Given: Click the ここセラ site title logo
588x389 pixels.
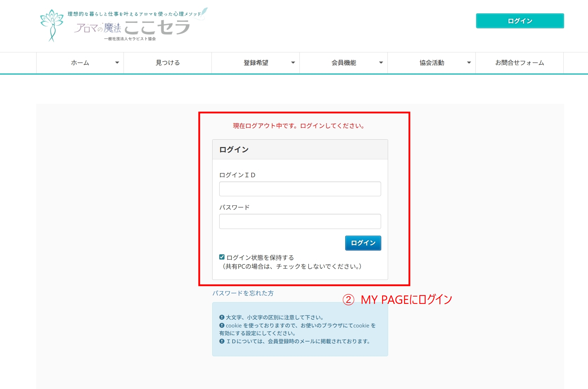Looking at the screenshot, I should [157, 27].
